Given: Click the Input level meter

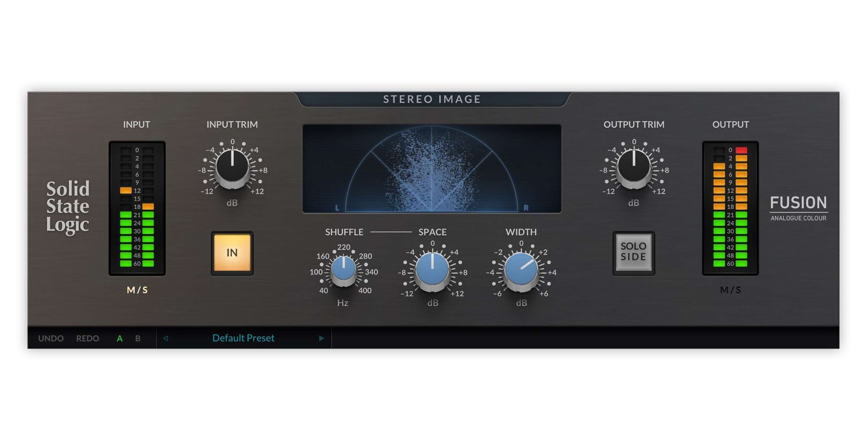Looking at the screenshot, I should pyautogui.click(x=137, y=208).
